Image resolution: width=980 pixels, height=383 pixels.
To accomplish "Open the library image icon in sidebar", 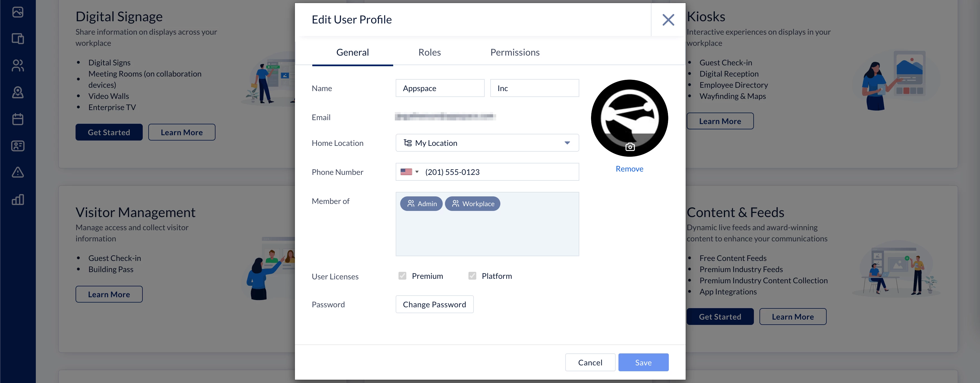I will coord(18,12).
